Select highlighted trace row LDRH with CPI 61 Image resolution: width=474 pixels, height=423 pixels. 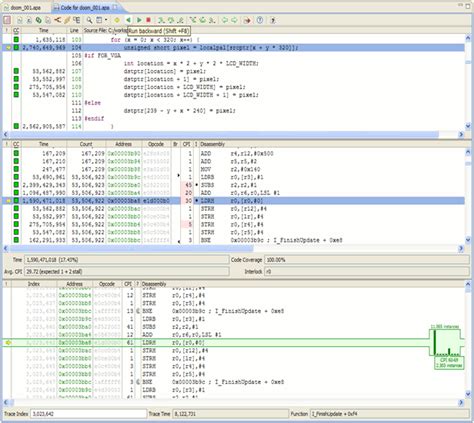point(233,343)
